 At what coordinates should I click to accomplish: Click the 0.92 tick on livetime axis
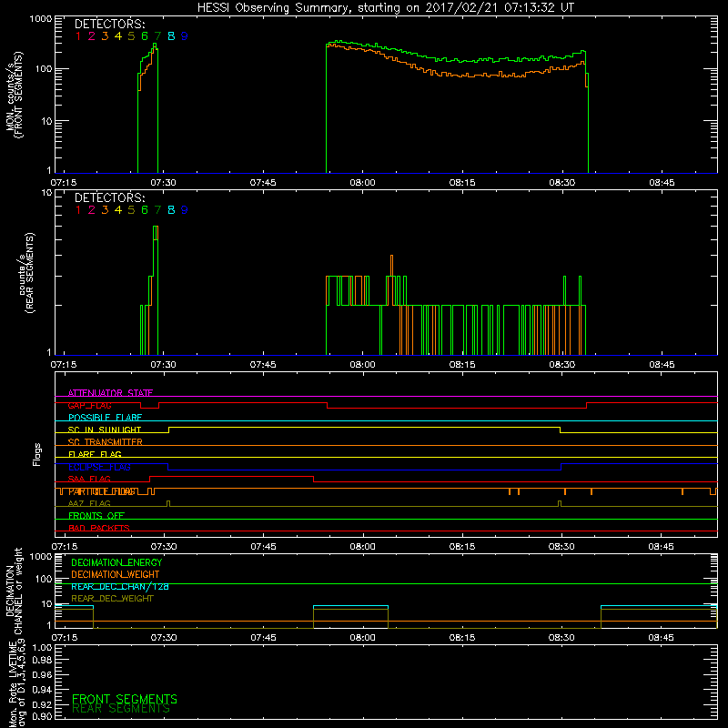[42, 703]
